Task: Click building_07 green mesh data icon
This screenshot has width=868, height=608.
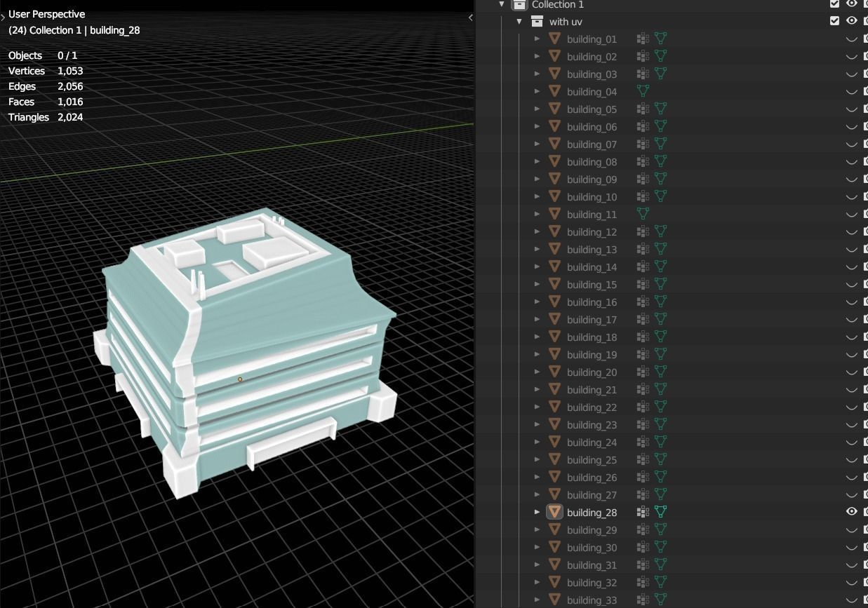Action: (660, 144)
